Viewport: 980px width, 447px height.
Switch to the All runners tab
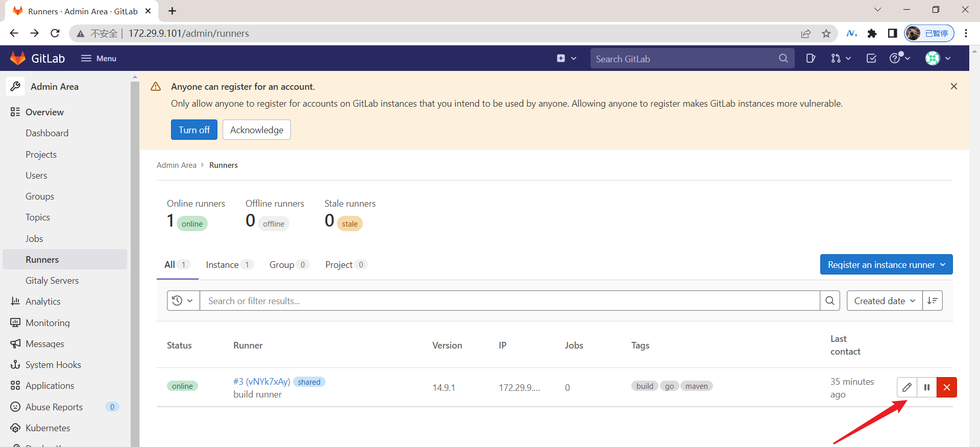177,264
